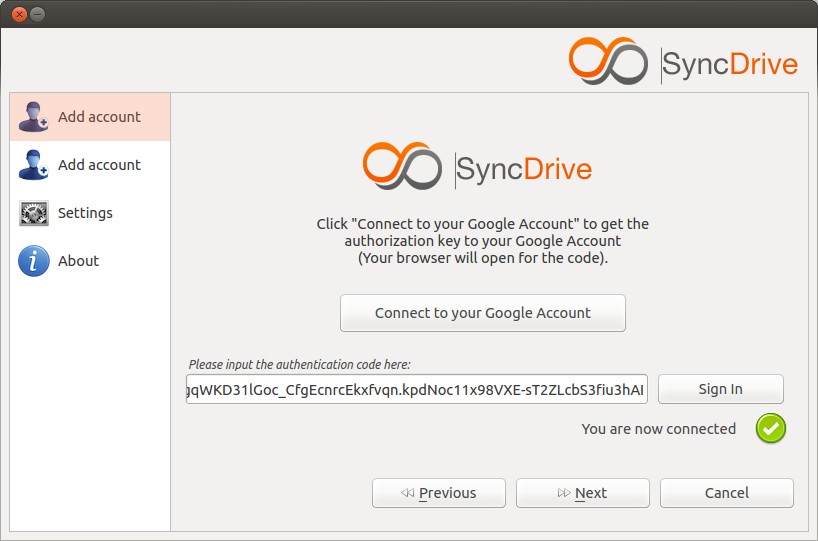Viewport: 818px width, 541px height.
Task: Click the blue About info icon
Action: tap(34, 261)
